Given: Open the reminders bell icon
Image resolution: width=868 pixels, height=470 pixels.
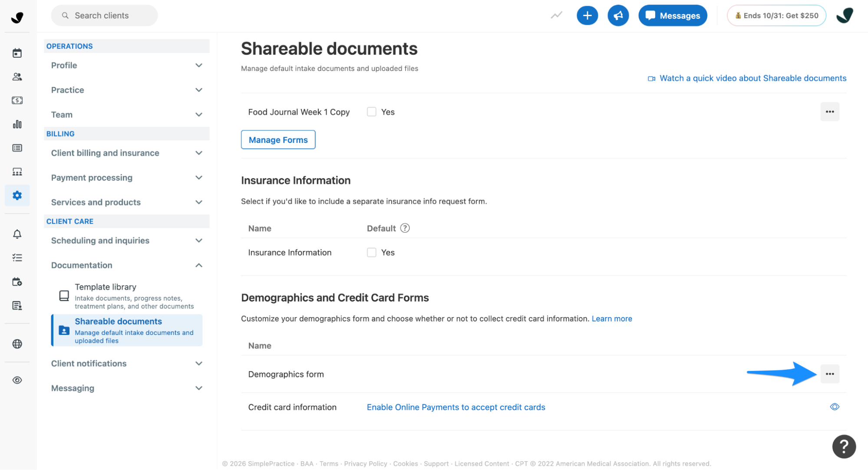Looking at the screenshot, I should [17, 234].
